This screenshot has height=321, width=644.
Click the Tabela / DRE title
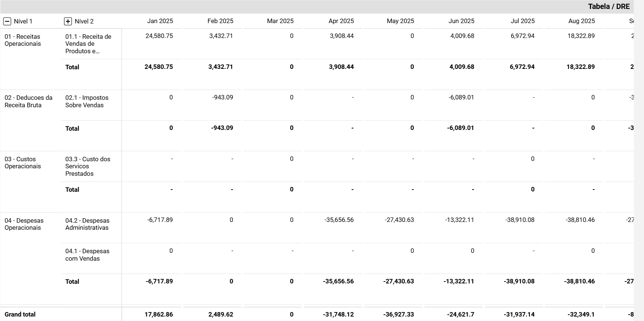[609, 7]
